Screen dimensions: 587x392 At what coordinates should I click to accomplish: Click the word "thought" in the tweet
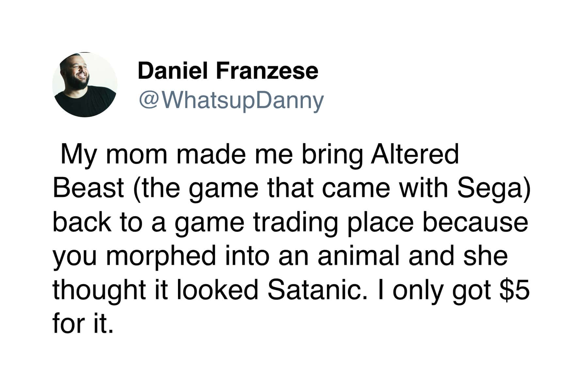[99, 290]
